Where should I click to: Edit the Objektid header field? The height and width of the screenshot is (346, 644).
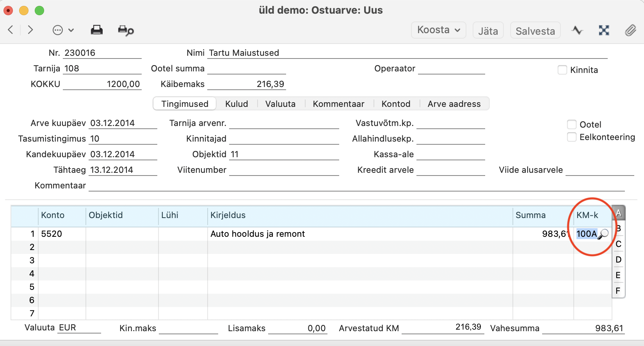click(x=284, y=154)
